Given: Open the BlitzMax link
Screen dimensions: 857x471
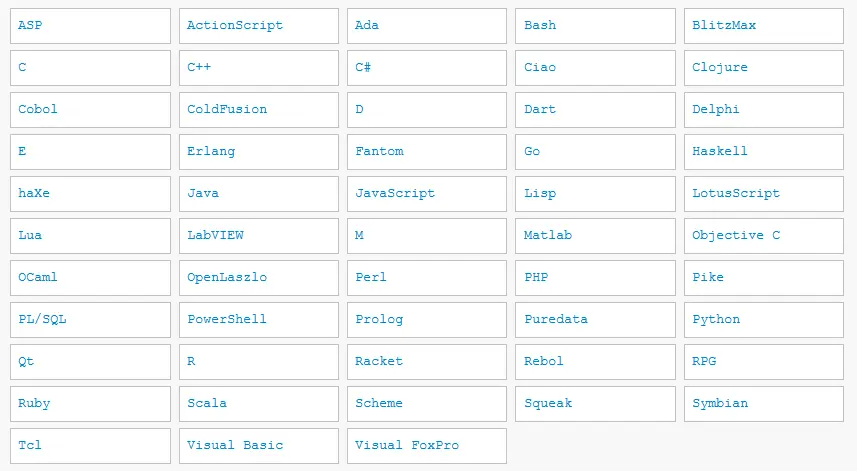Looking at the screenshot, I should (724, 25).
